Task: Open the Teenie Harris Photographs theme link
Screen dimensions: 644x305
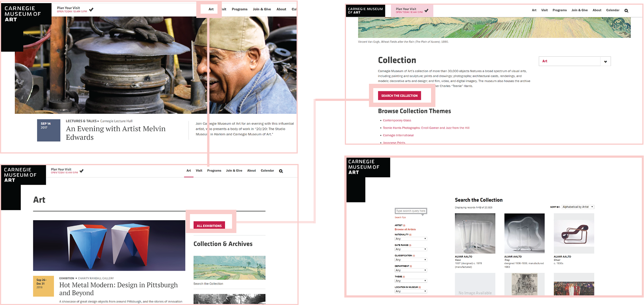Action: click(426, 128)
